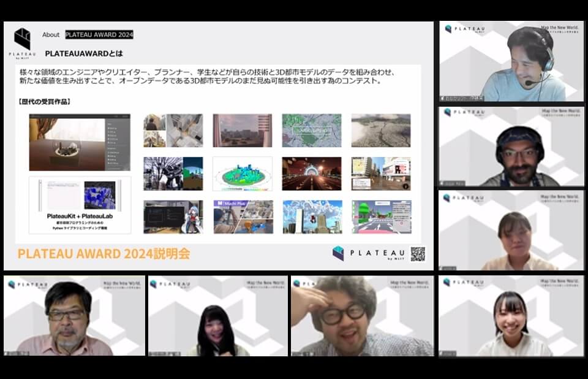This screenshot has height=379, width=588.
Task: Open the anime girl character thumbnail
Action: pos(173,216)
